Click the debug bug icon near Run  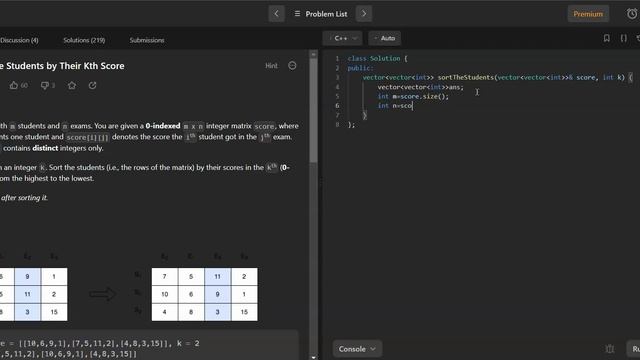click(x=610, y=349)
